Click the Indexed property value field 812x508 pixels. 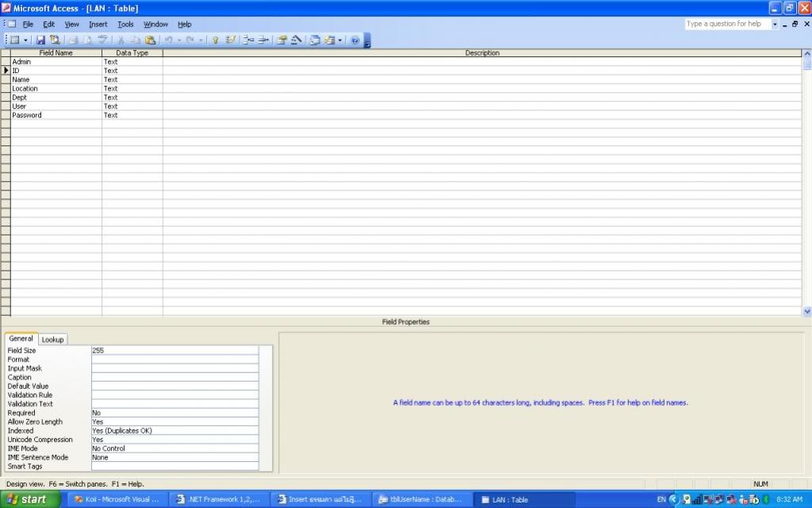(x=175, y=431)
